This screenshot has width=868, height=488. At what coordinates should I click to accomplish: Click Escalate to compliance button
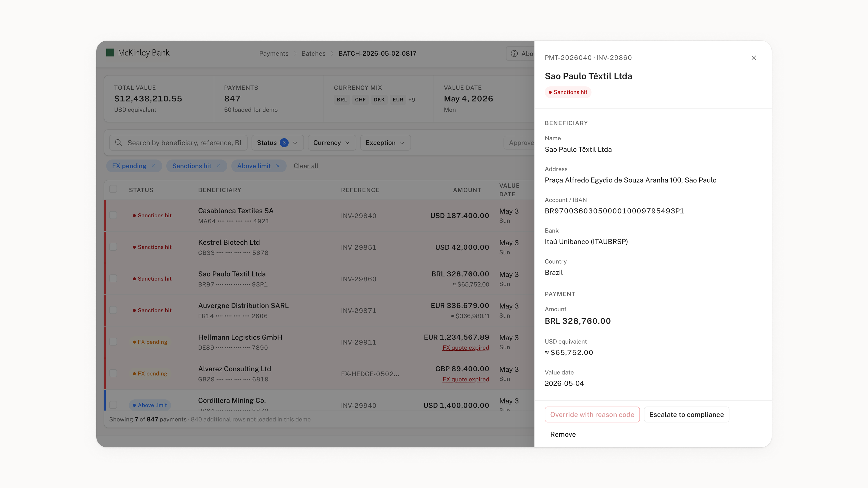coord(686,415)
